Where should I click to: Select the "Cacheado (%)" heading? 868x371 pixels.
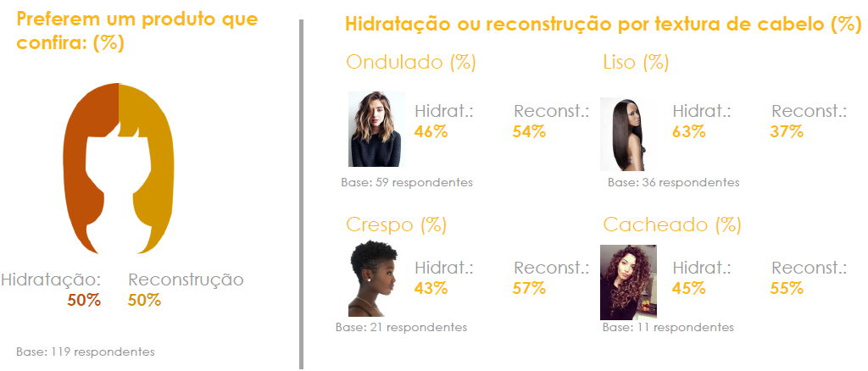coord(672,224)
